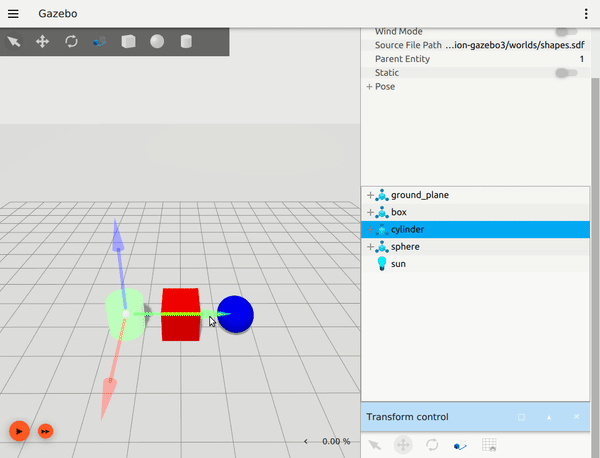Screen dimensions: 600x458
Task: Click grid snap icon in Transform control
Action: click(x=489, y=445)
